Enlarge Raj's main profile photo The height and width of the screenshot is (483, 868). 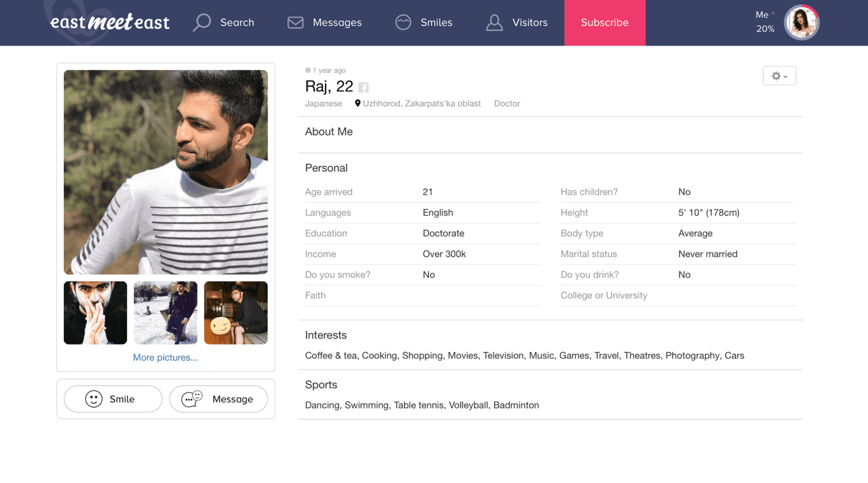[166, 172]
